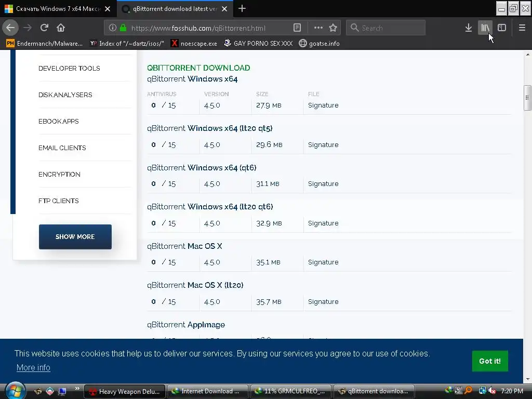Download qBittorrent Windows x64 (lt20 qt5)

pos(210,128)
